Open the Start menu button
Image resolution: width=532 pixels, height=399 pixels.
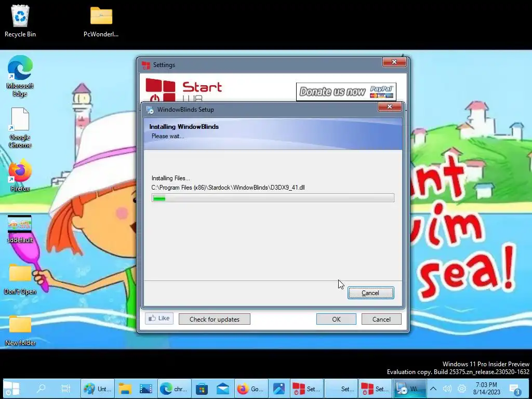(x=11, y=389)
